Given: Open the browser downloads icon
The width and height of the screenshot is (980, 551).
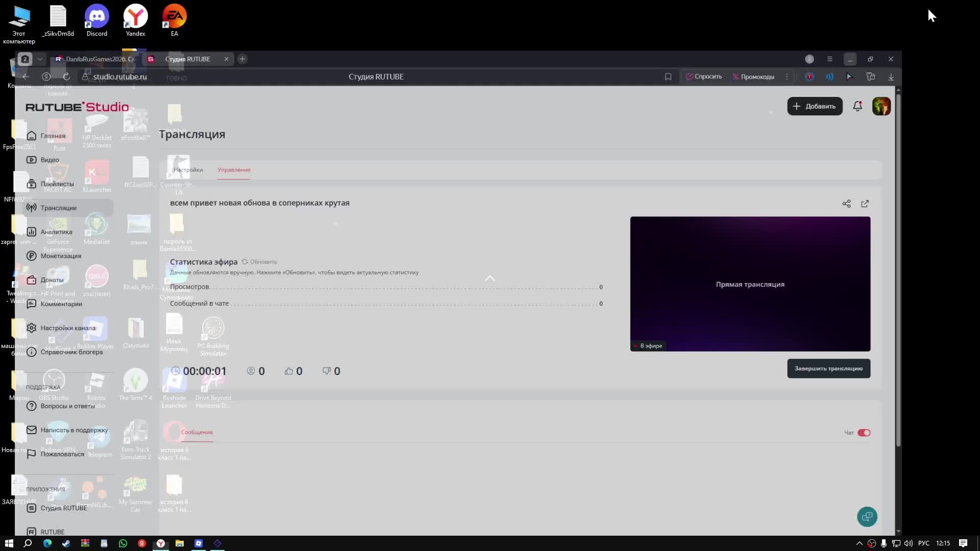Looking at the screenshot, I should coord(891,77).
